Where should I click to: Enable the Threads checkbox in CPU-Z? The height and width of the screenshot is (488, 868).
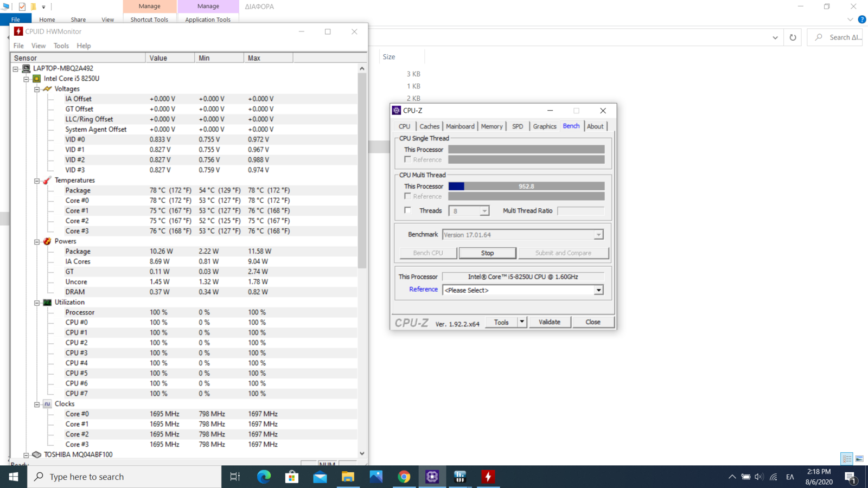pos(407,210)
